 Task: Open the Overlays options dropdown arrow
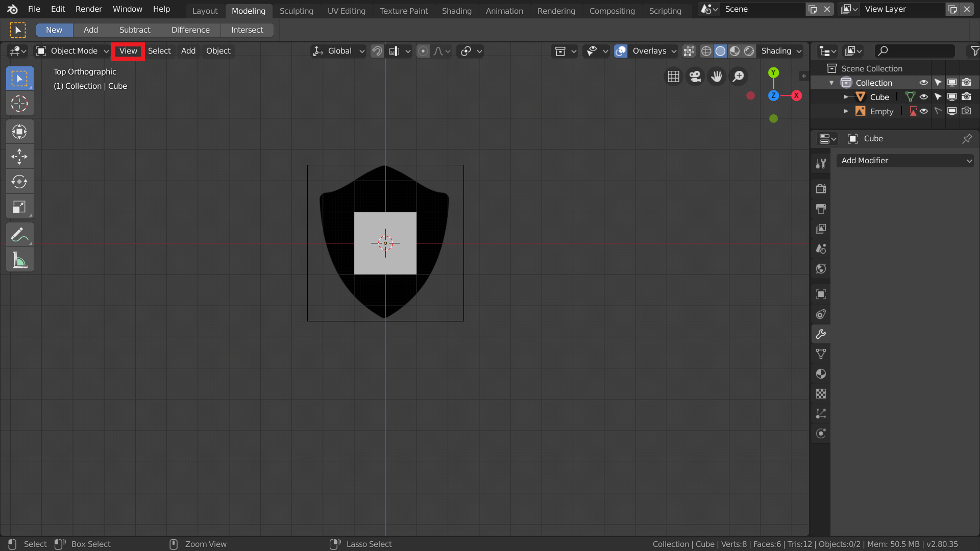674,51
